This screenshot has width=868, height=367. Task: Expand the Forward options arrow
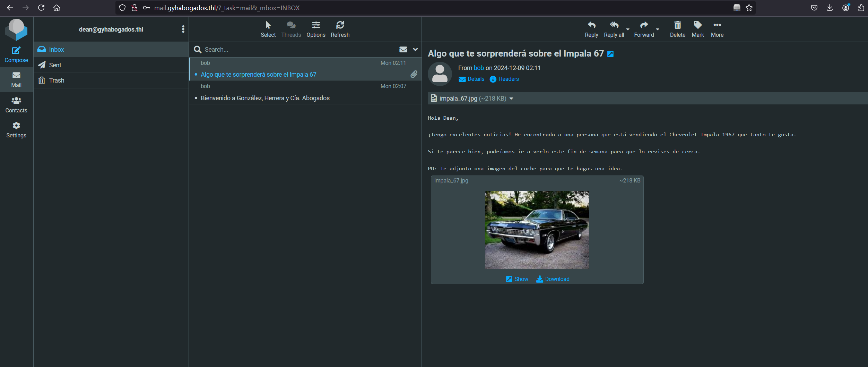click(658, 29)
